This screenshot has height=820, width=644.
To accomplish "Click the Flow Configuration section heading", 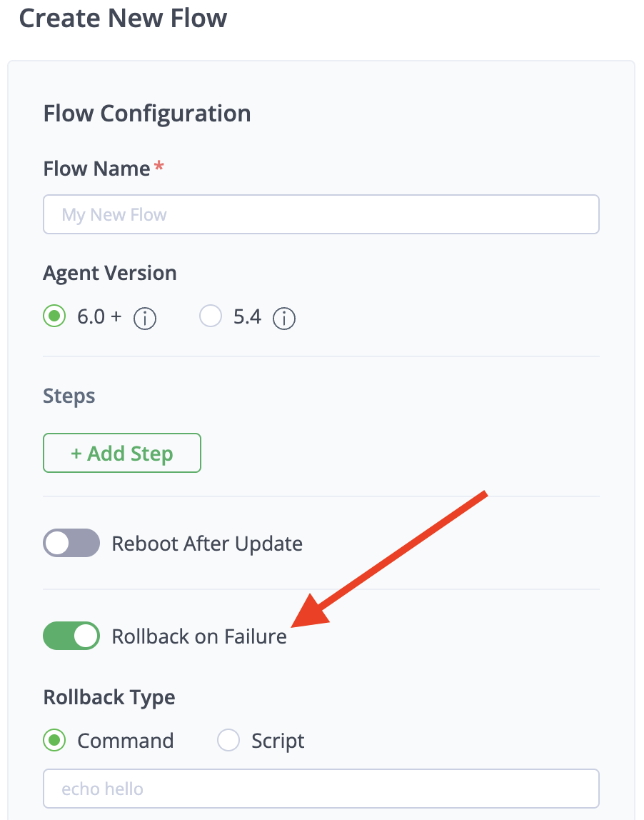I will coord(147,114).
